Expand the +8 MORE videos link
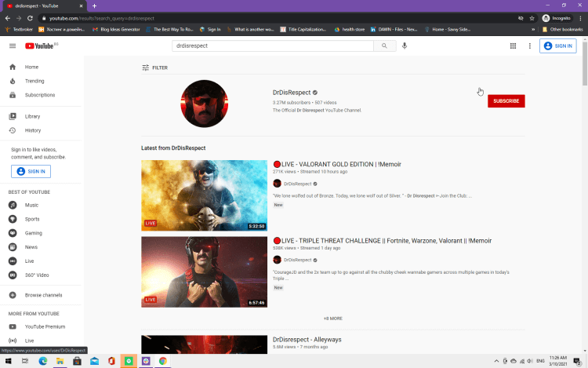The width and height of the screenshot is (588, 368). [333, 319]
